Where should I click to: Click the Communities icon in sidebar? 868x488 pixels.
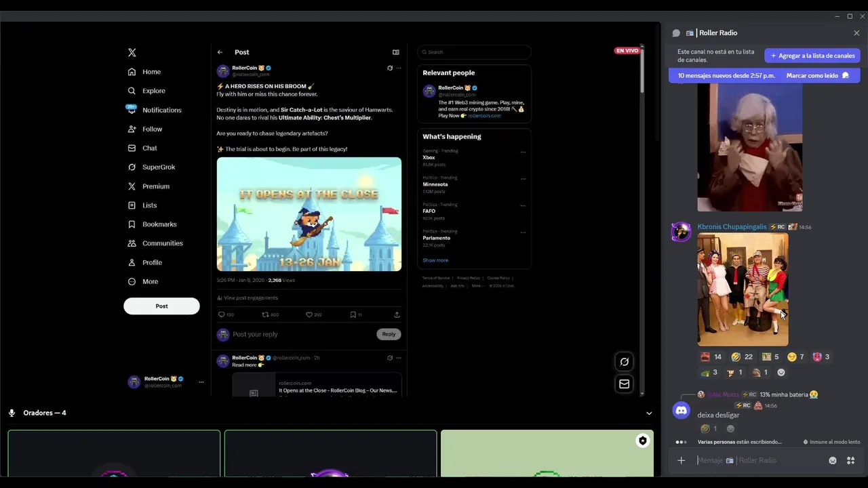coord(132,243)
